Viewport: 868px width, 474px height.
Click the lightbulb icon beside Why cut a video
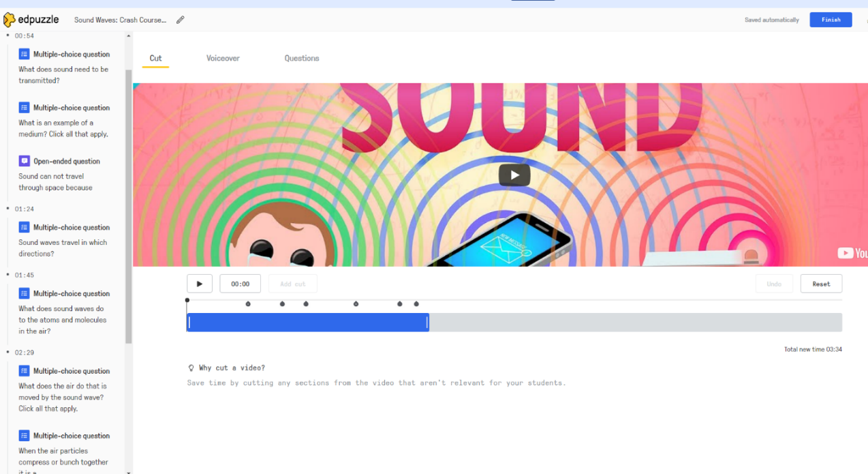[x=191, y=368]
